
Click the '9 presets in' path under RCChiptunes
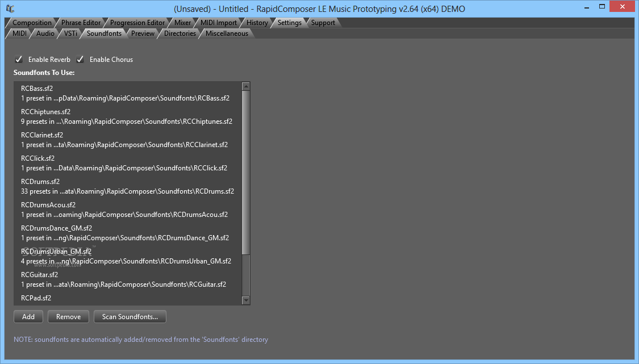coord(126,122)
